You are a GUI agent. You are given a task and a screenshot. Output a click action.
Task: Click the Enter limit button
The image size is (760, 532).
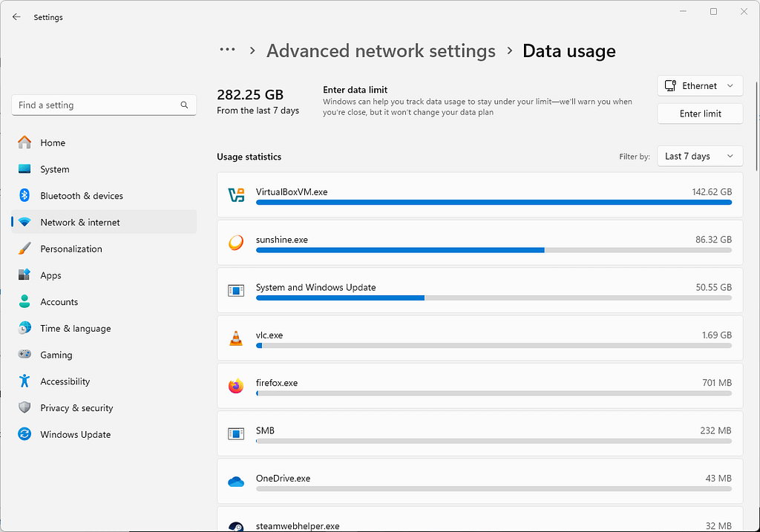click(x=699, y=113)
